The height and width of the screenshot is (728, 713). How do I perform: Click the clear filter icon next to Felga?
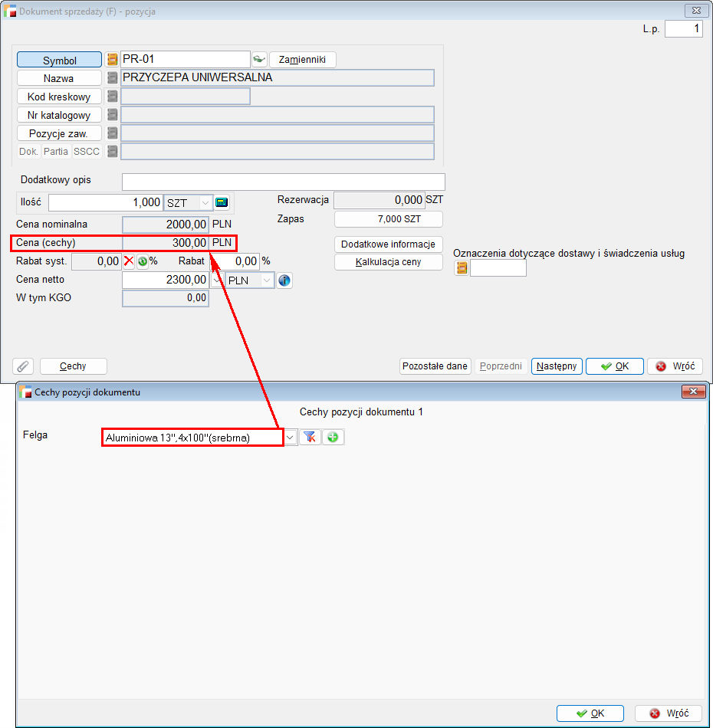tap(310, 438)
